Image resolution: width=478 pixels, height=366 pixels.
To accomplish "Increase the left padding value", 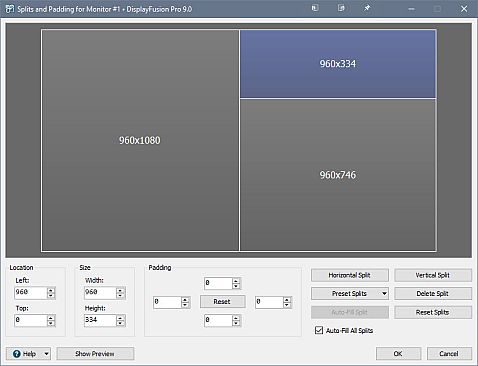I will (185, 299).
